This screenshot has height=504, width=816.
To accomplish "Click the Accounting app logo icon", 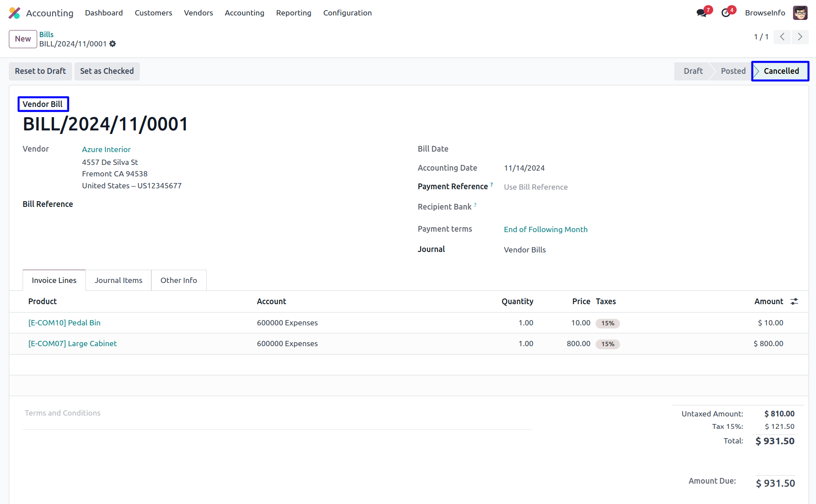I will [x=14, y=13].
